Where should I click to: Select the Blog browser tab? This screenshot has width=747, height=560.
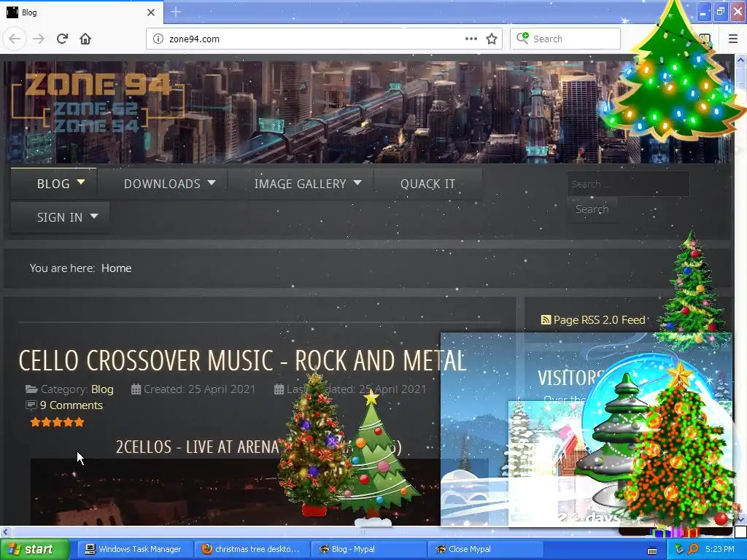tap(82, 12)
